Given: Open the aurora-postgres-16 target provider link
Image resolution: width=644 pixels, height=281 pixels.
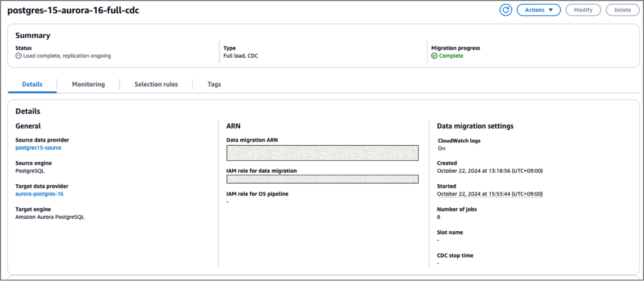Looking at the screenshot, I should [40, 194].
